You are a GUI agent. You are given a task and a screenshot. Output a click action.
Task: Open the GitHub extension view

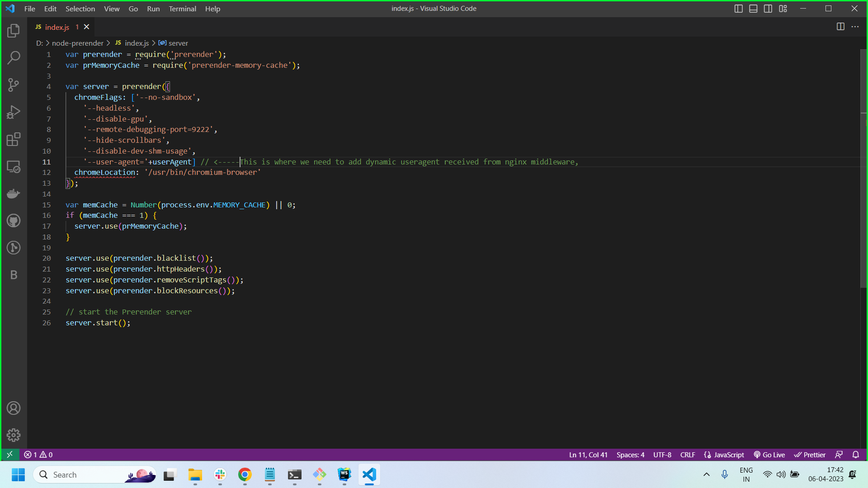pyautogui.click(x=14, y=221)
